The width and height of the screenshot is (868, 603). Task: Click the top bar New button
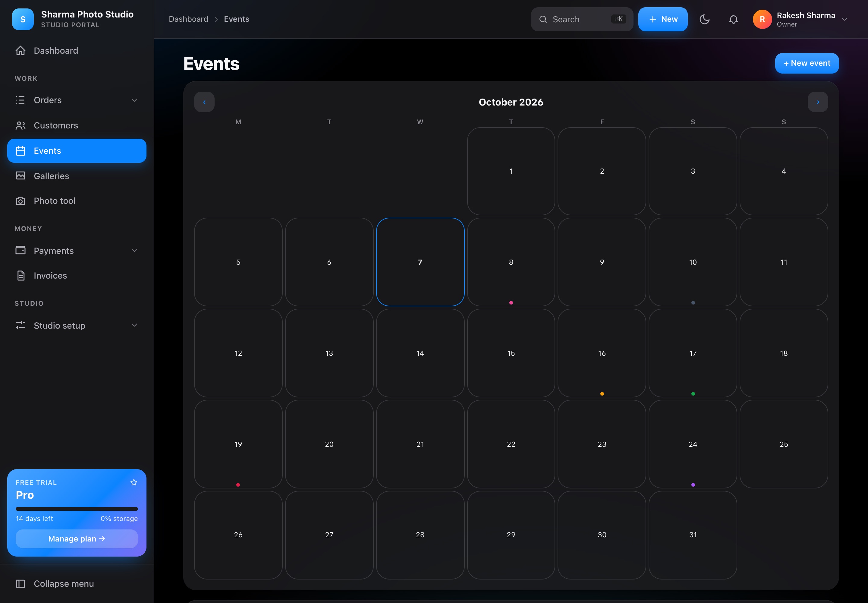663,19
